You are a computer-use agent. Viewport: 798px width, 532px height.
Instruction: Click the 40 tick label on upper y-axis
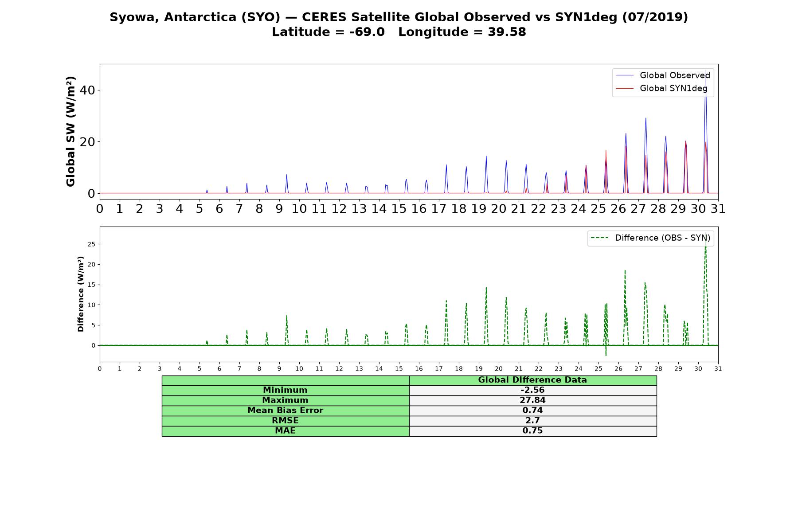point(87,90)
